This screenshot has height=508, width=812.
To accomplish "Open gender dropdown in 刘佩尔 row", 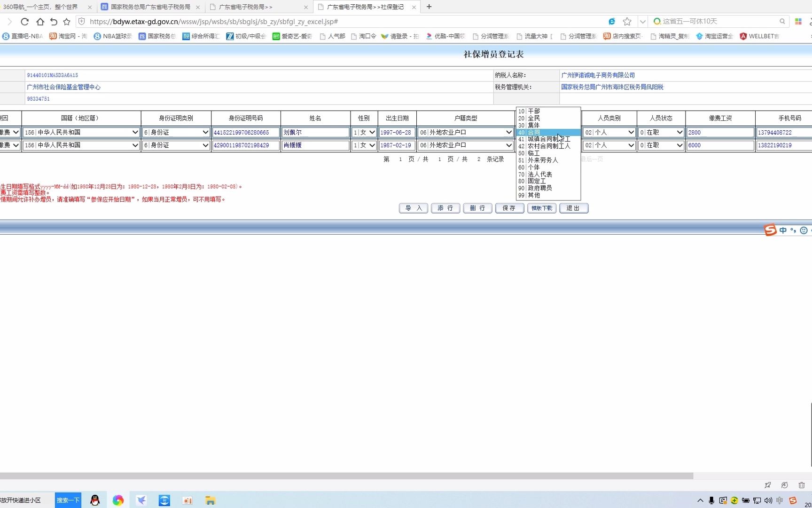I will pyautogui.click(x=364, y=133).
